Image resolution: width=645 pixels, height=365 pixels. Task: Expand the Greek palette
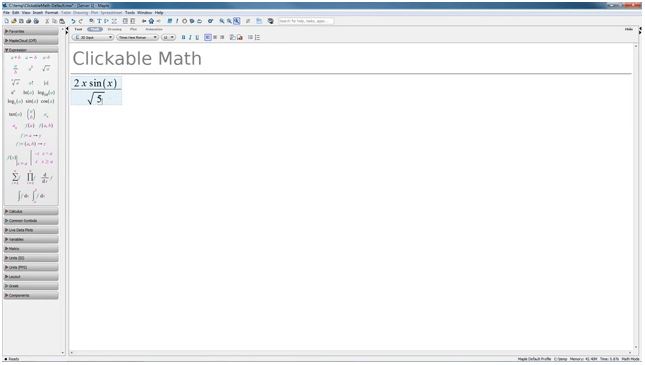[31, 286]
